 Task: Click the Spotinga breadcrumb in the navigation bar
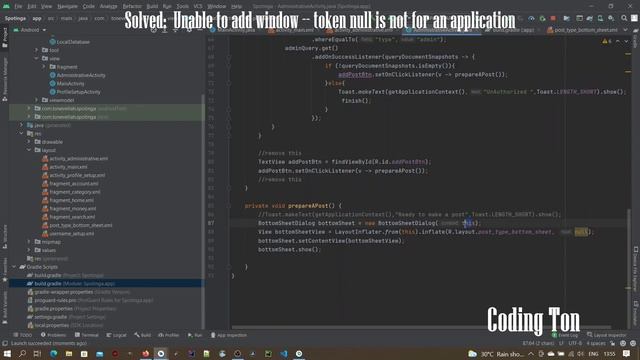[x=16, y=18]
